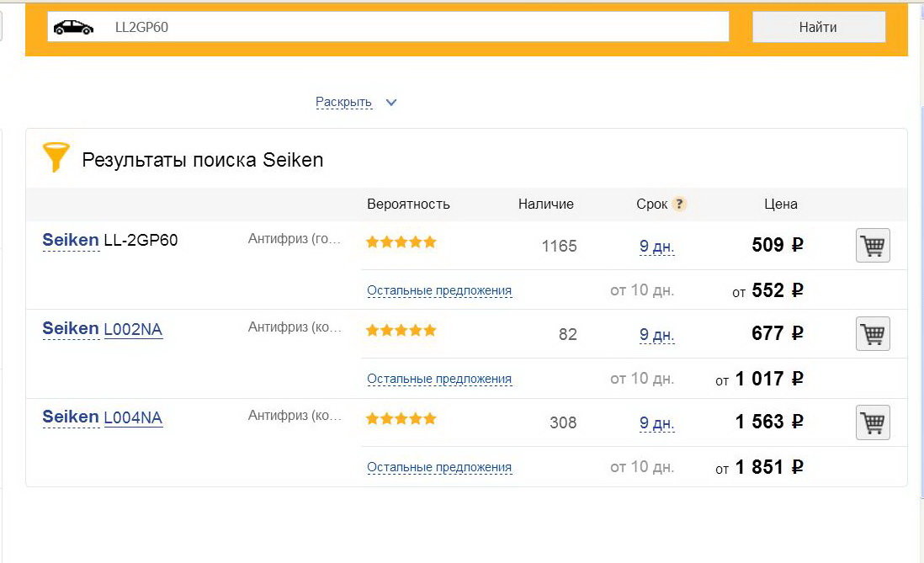Click the yellow funnel filter icon
The width and height of the screenshot is (924, 563).
pyautogui.click(x=56, y=157)
